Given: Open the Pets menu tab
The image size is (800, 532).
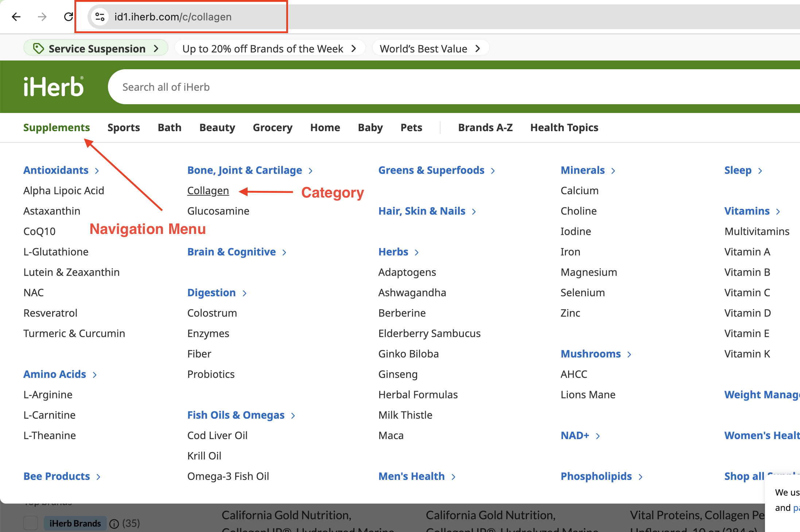Looking at the screenshot, I should tap(411, 128).
